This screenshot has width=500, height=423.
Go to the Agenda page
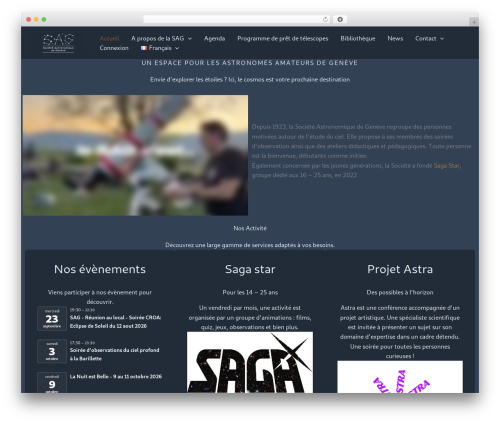coord(214,38)
